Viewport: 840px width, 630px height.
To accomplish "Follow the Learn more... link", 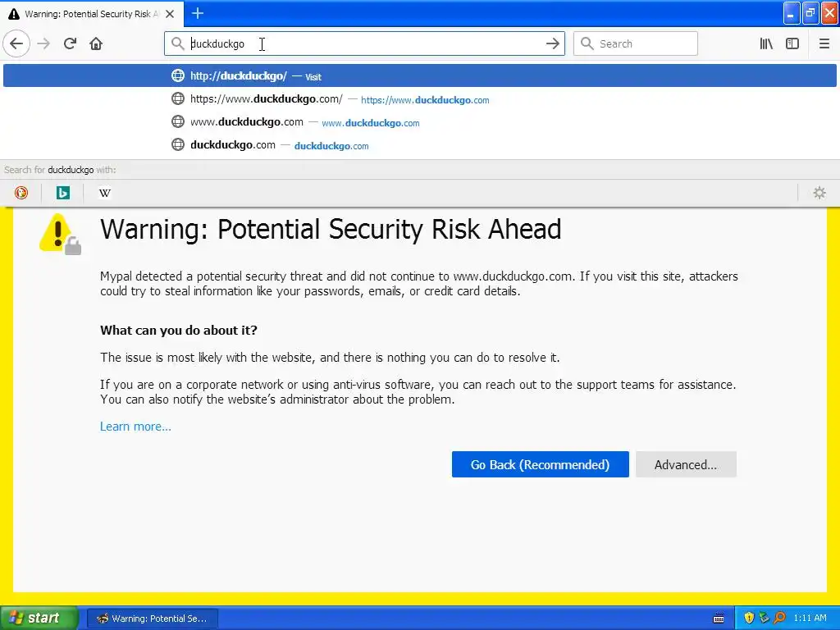I will (x=135, y=427).
